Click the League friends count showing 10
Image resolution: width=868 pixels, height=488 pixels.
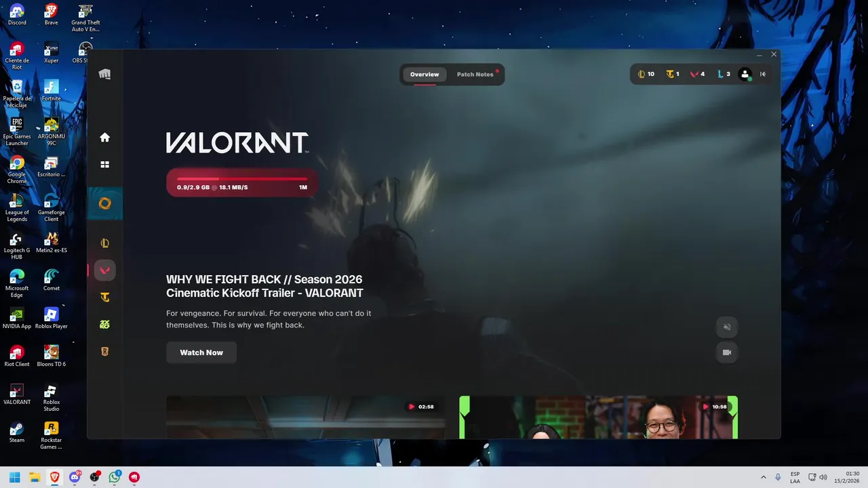click(x=646, y=74)
